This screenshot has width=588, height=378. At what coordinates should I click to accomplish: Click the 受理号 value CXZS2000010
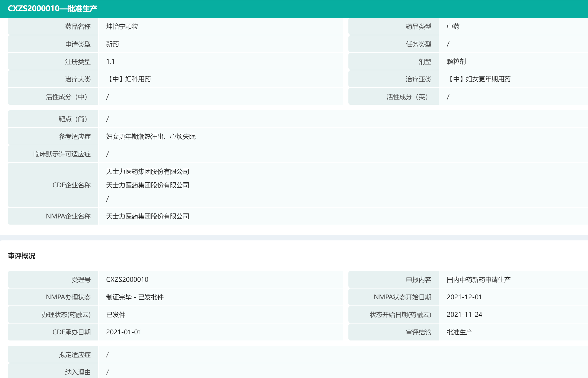pyautogui.click(x=127, y=279)
